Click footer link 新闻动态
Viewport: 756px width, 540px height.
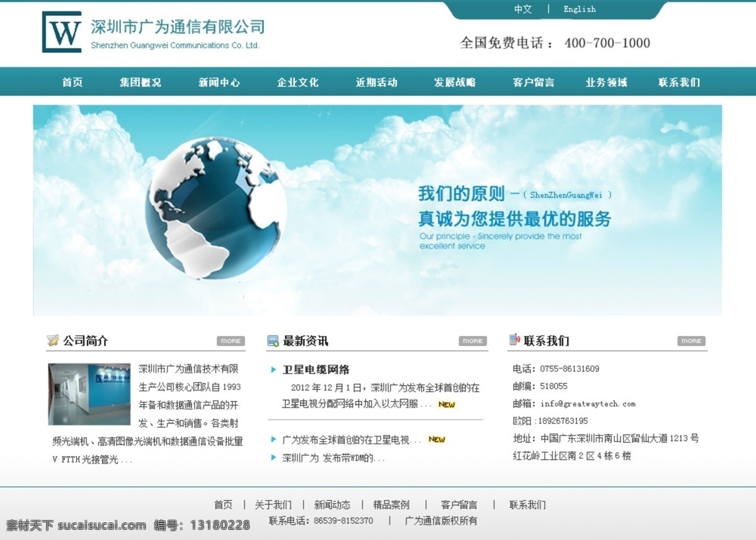pyautogui.click(x=332, y=505)
